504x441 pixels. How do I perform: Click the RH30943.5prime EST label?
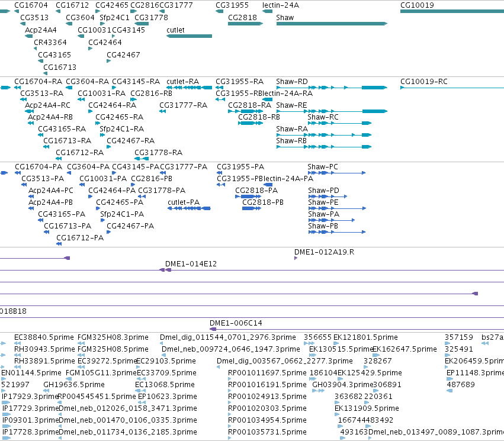coord(44,349)
